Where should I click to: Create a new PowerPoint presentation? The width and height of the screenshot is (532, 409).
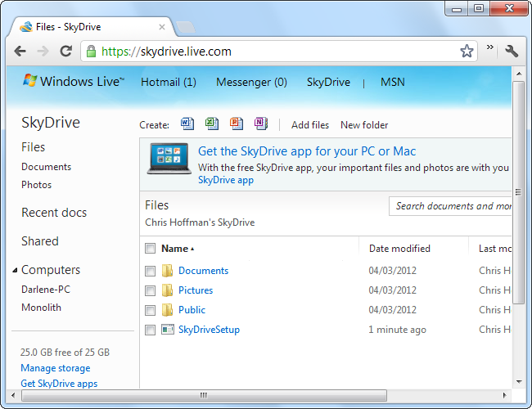pyautogui.click(x=237, y=124)
